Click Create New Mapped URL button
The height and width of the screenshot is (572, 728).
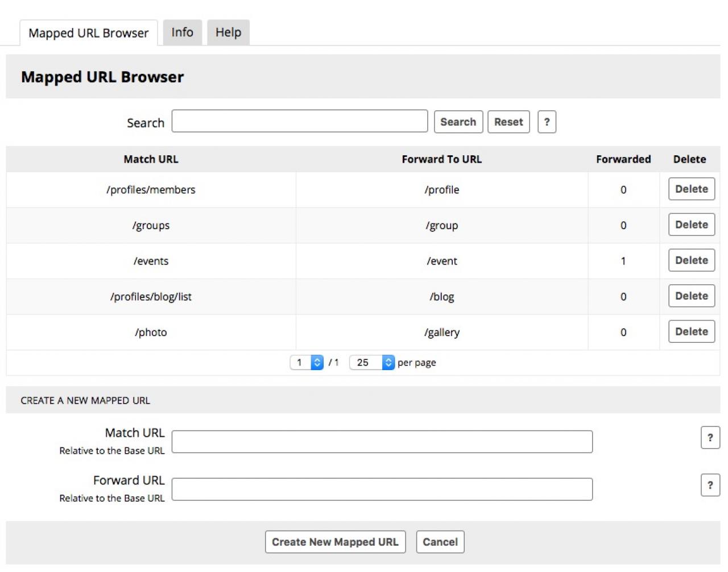[x=335, y=542]
